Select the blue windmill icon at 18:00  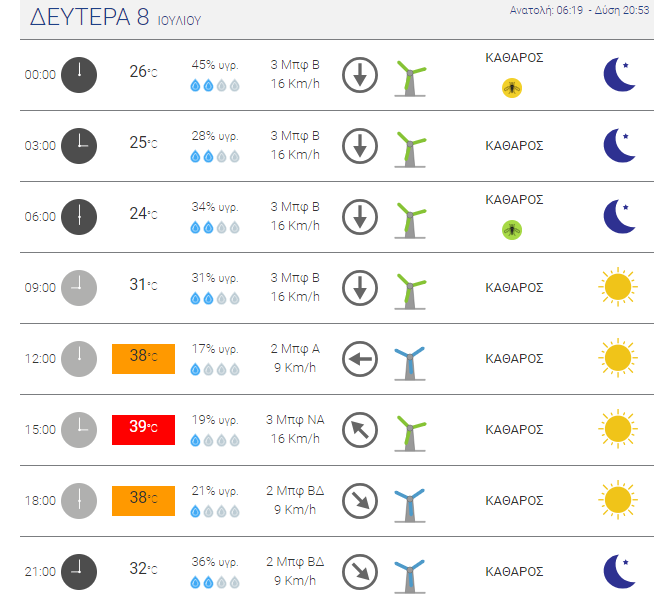tap(410, 505)
